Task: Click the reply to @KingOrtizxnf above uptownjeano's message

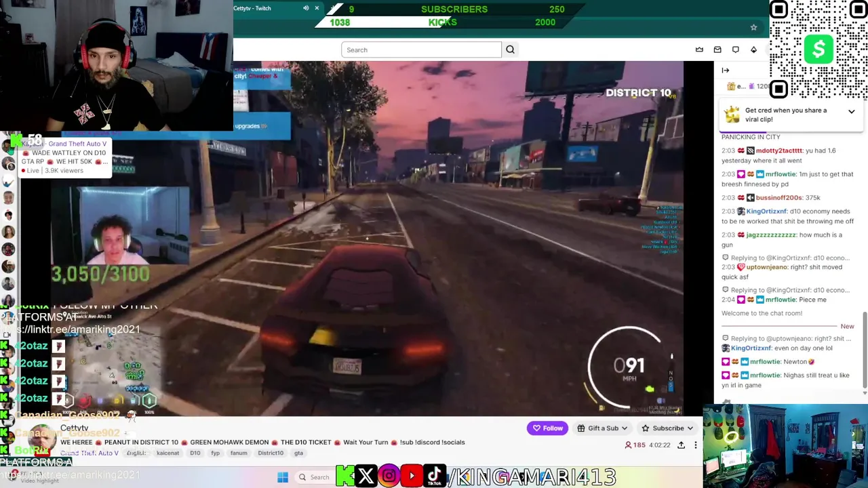Action: [785, 258]
